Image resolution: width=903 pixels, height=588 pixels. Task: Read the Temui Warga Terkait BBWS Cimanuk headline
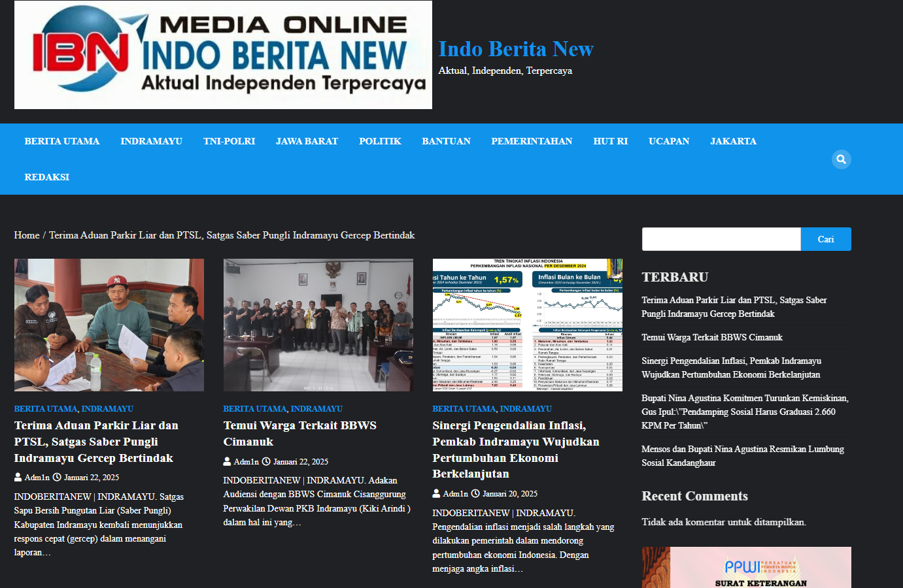pos(299,434)
